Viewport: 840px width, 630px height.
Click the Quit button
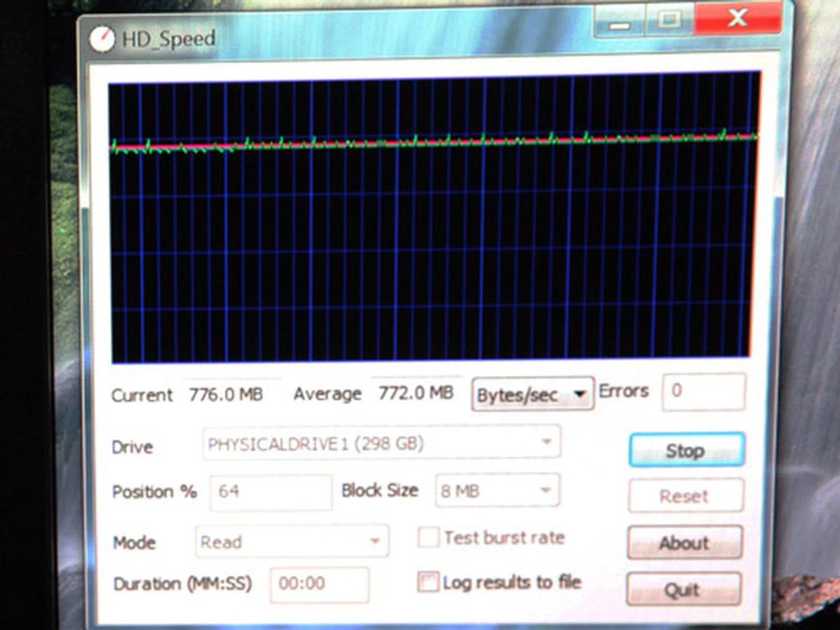coord(683,589)
